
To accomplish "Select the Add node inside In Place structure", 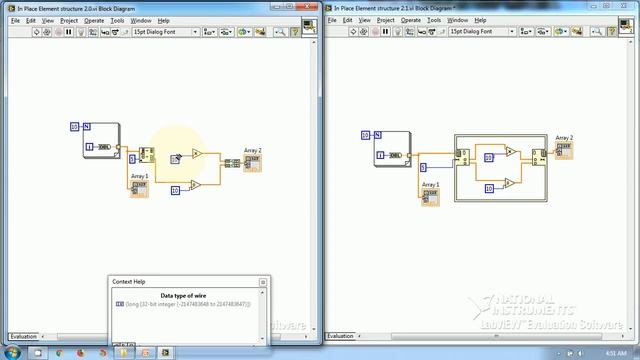I will pyautogui.click(x=509, y=183).
